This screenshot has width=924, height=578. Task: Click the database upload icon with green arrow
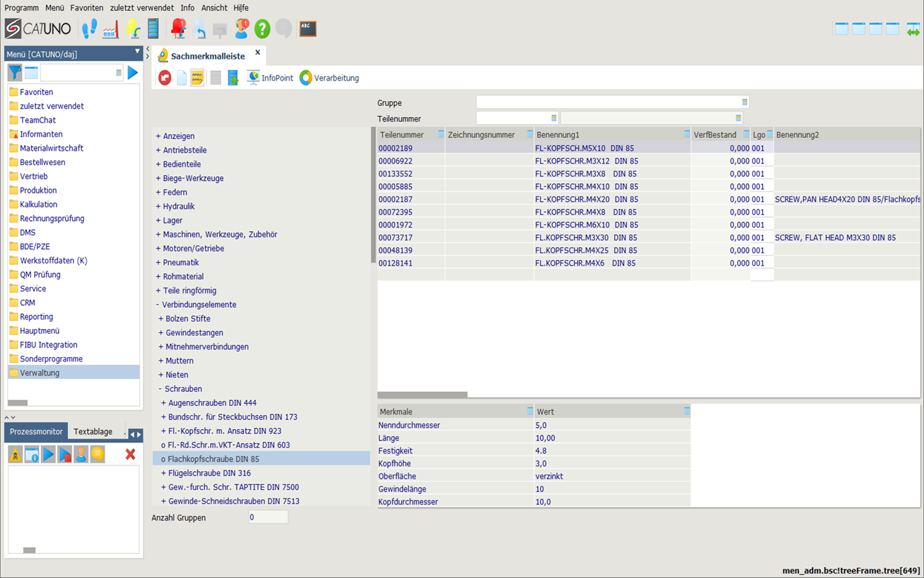tap(233, 78)
